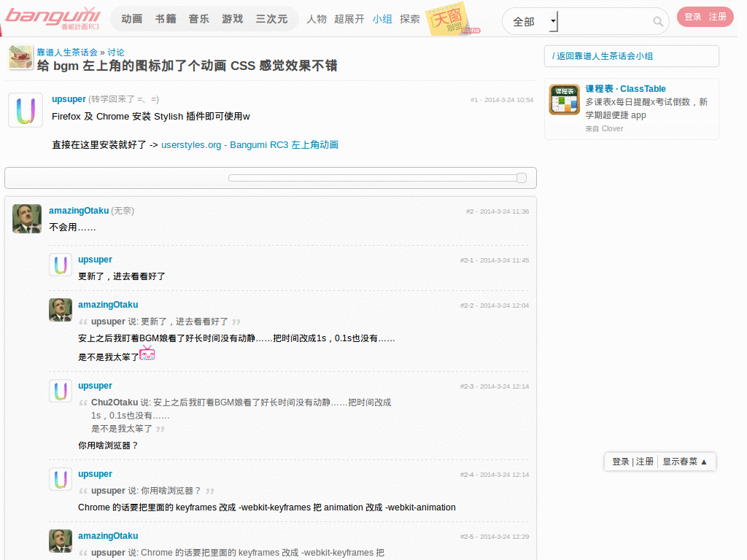The image size is (747, 560).
Task: Click upsuper's avatar in the first post
Action: click(x=25, y=110)
